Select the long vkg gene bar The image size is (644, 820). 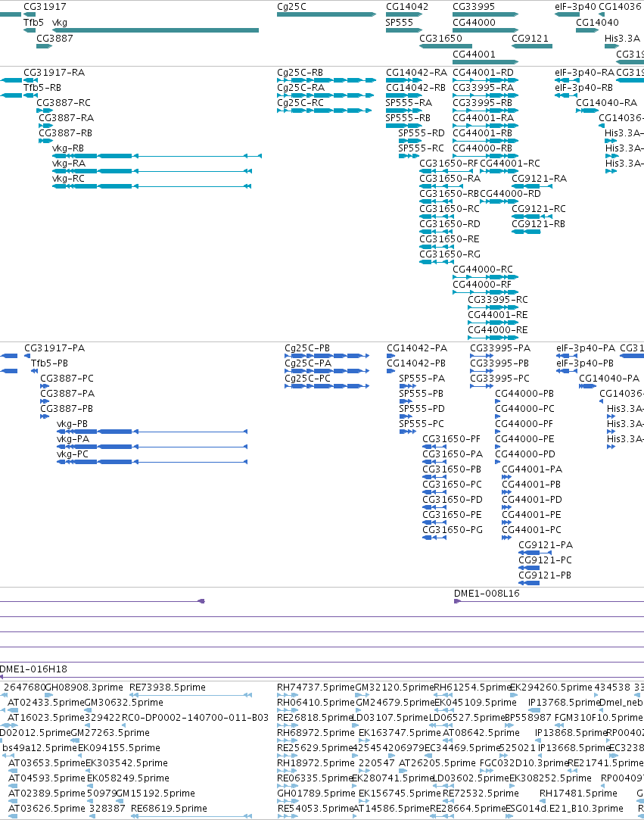point(155,30)
